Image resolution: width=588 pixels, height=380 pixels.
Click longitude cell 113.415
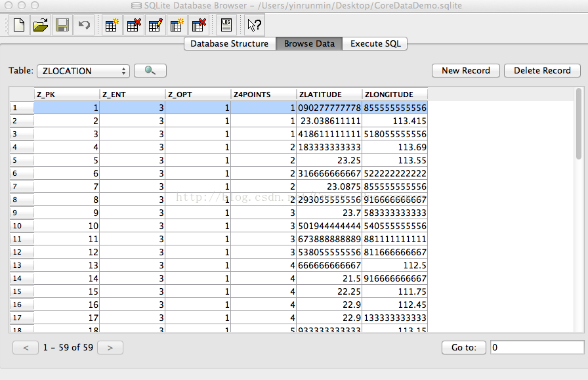pos(395,121)
